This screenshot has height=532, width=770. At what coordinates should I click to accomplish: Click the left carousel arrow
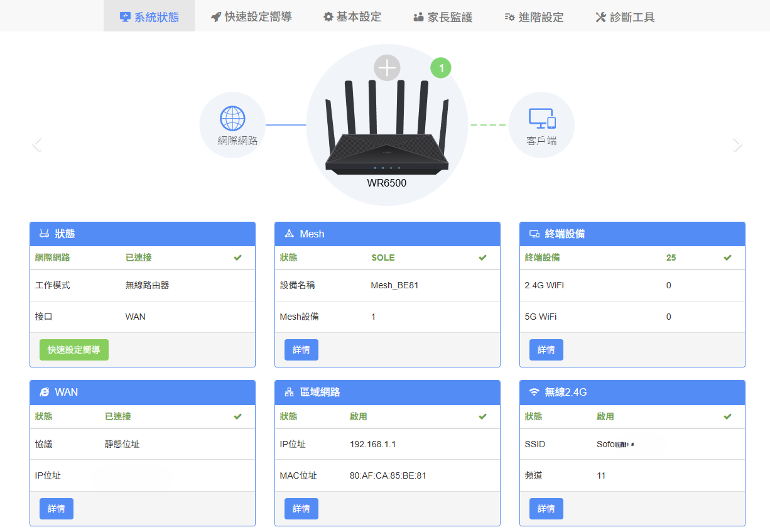[37, 145]
